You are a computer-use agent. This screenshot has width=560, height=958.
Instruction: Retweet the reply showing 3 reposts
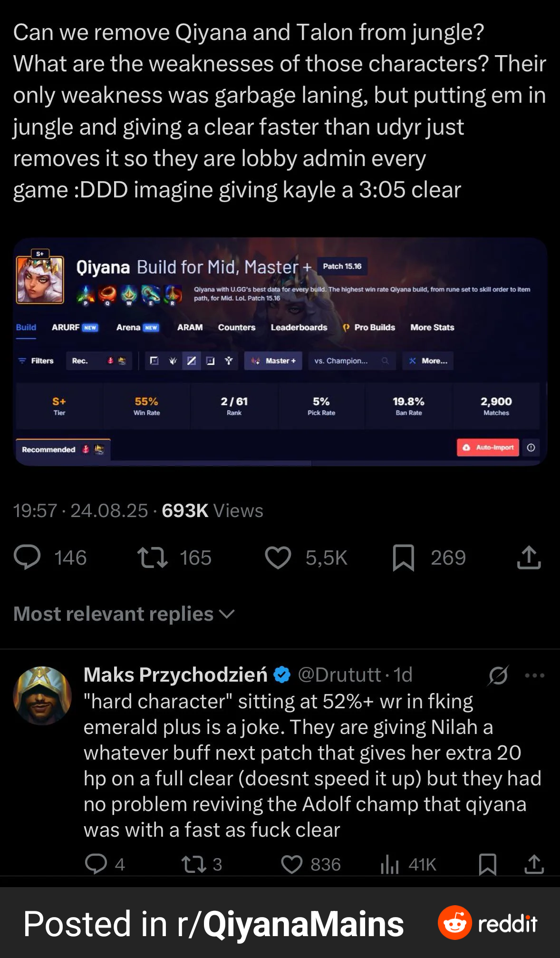pyautogui.click(x=194, y=864)
